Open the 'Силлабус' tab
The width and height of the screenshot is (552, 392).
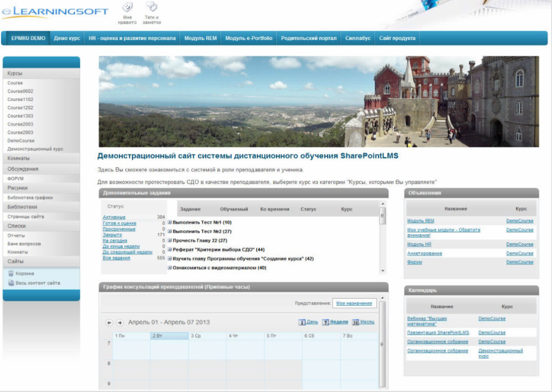click(x=358, y=38)
